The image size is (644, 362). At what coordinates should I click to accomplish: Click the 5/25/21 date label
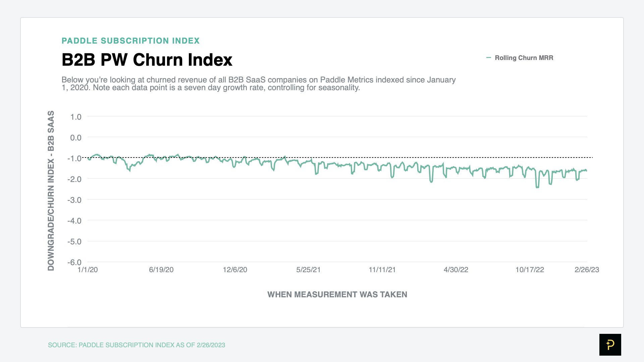pos(308,270)
